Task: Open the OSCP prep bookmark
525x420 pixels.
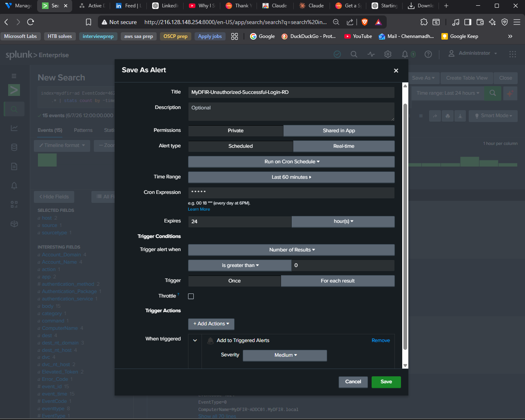Action: (175, 36)
